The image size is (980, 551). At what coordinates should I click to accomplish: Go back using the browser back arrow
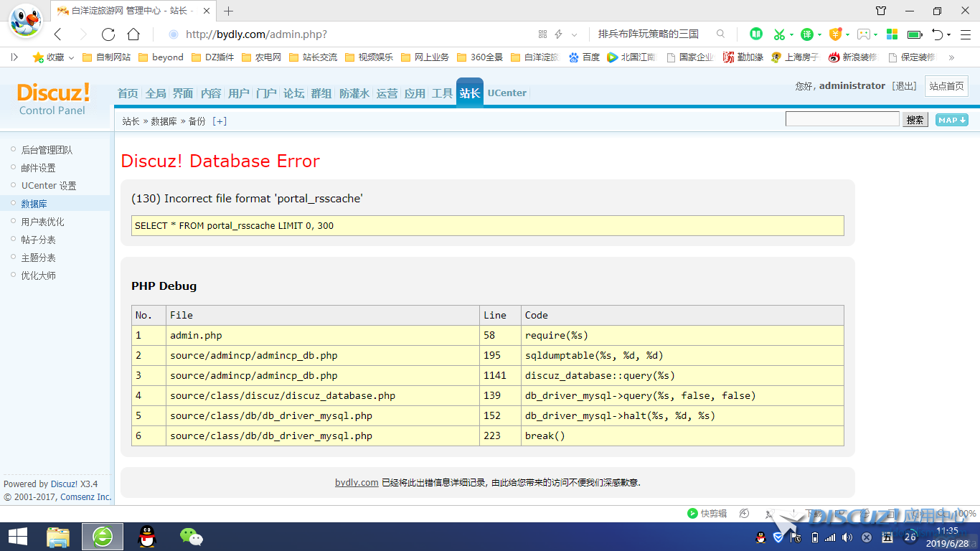[x=58, y=34]
